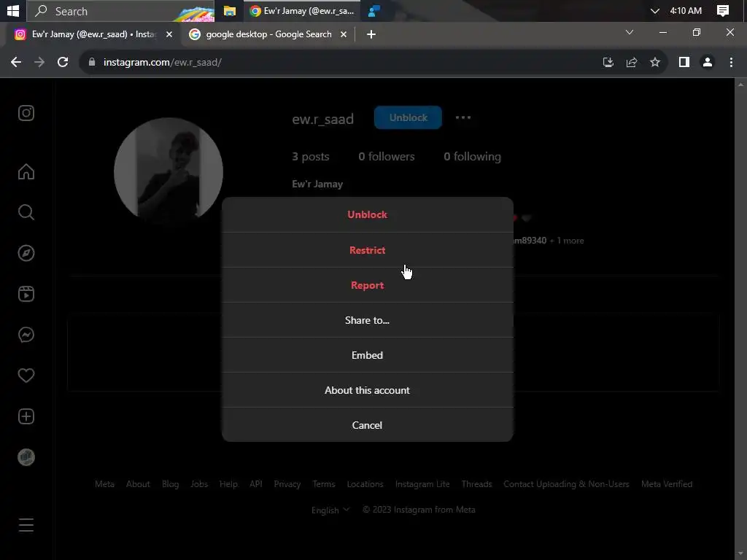
Task: Click the browser Back arrow
Action: (16, 63)
